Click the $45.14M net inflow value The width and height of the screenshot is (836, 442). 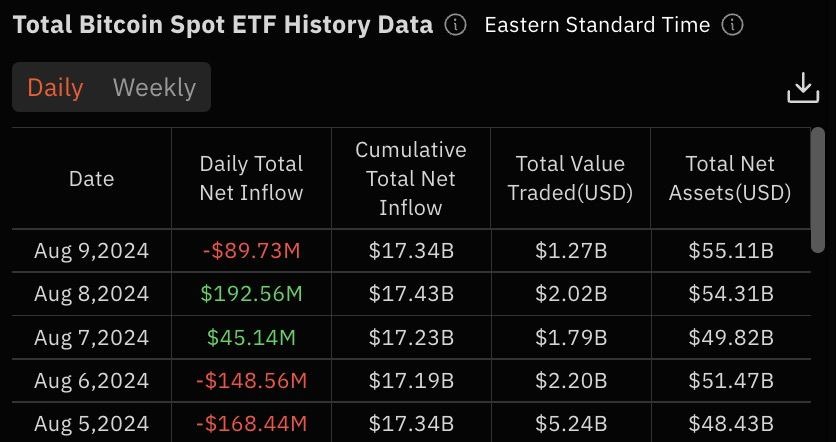[x=251, y=337]
